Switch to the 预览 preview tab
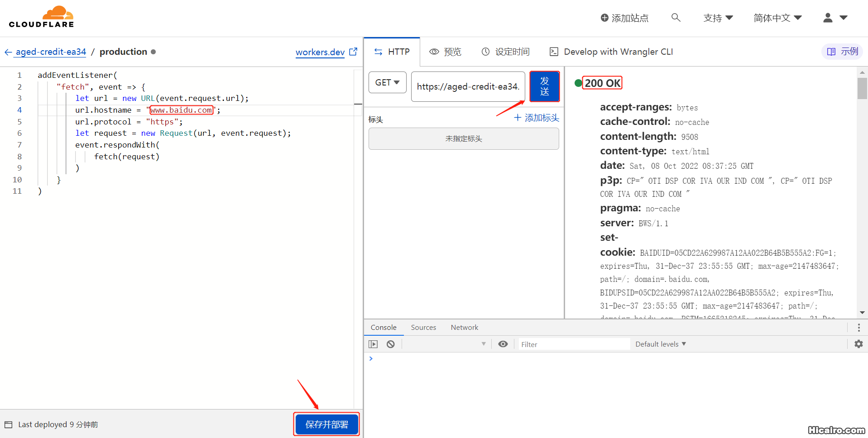This screenshot has width=868, height=438. coord(445,52)
